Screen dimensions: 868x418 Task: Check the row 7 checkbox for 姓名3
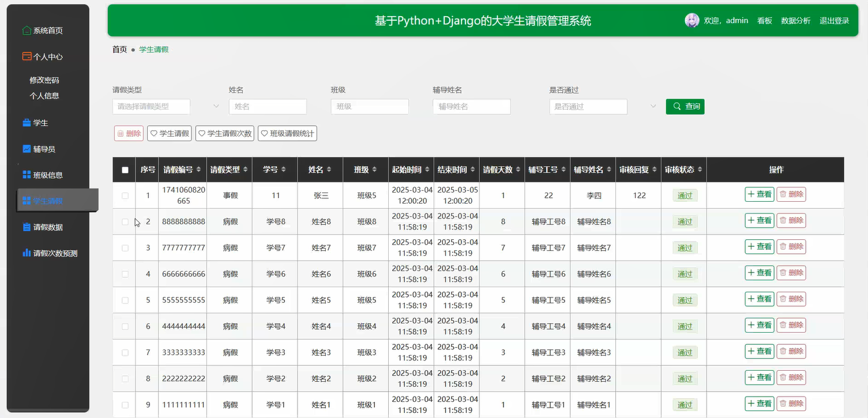125,352
